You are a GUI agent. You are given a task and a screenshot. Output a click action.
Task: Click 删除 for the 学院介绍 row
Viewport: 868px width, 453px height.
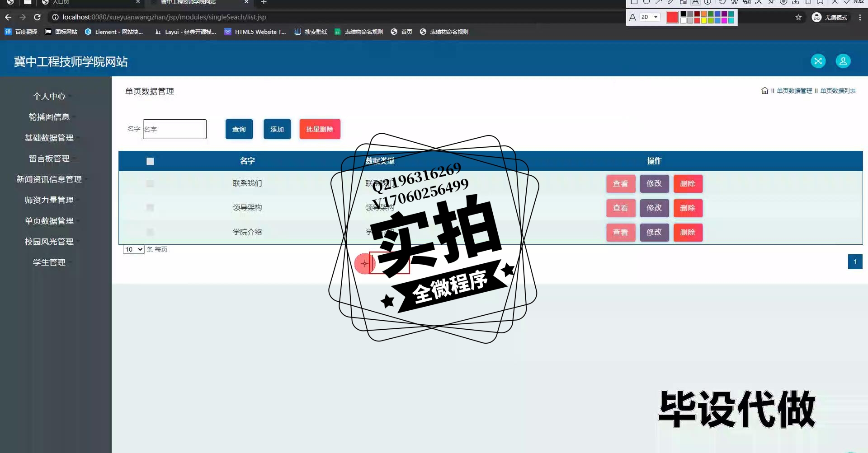(688, 233)
